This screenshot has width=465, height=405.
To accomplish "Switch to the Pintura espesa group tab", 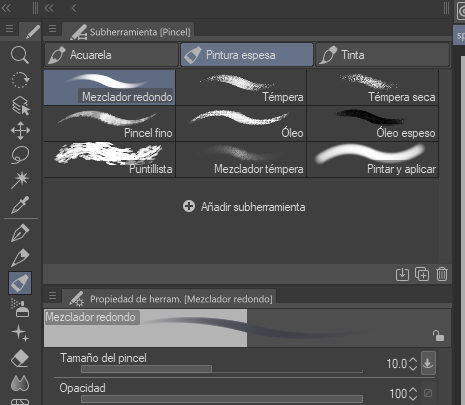I will [247, 55].
